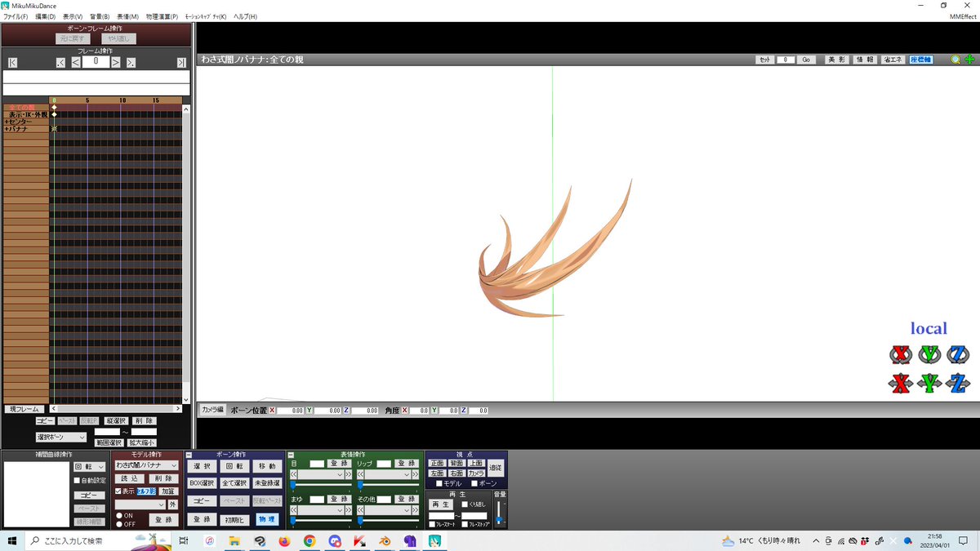
Task: Click the green Y move axis icon
Action: 929,383
